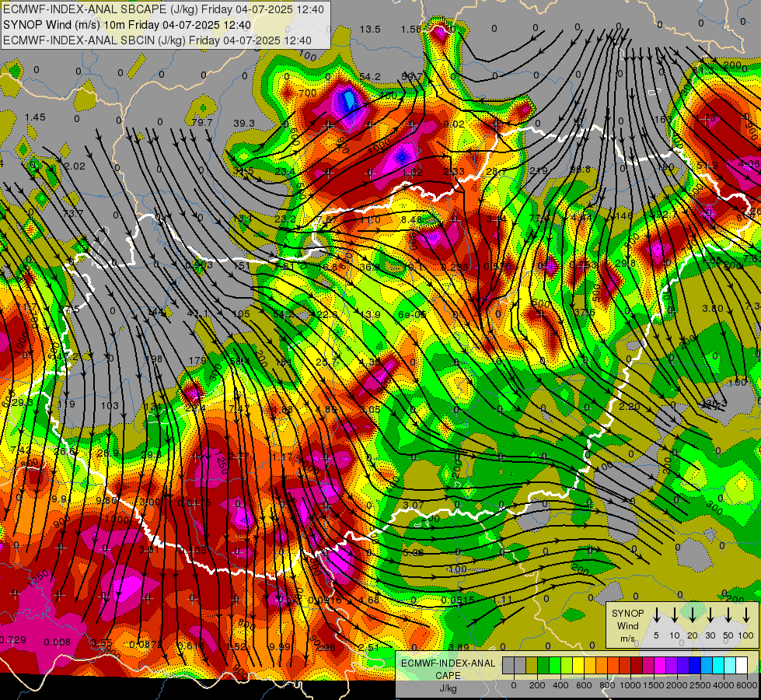The width and height of the screenshot is (761, 700).
Task: Click the 'ECMWF-INDEX-ANAL CAPE J/kg' legend label
Action: pyautogui.click(x=448, y=675)
